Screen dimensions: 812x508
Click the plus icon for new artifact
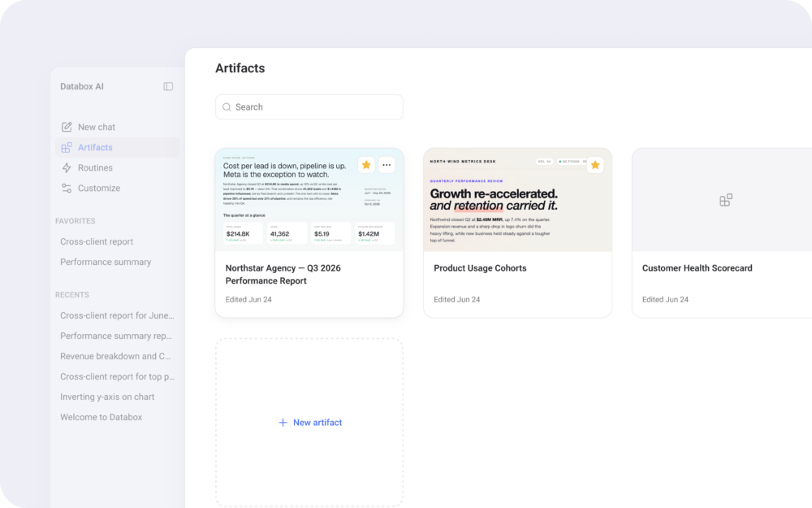coord(283,423)
